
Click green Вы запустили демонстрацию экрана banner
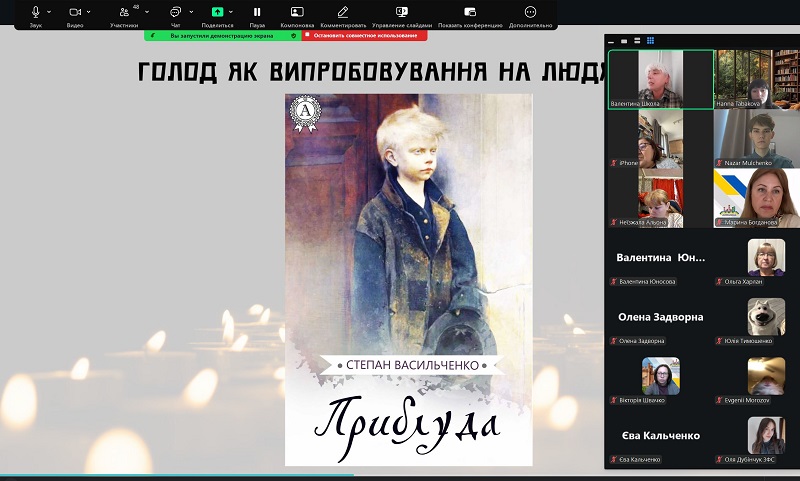(221, 35)
